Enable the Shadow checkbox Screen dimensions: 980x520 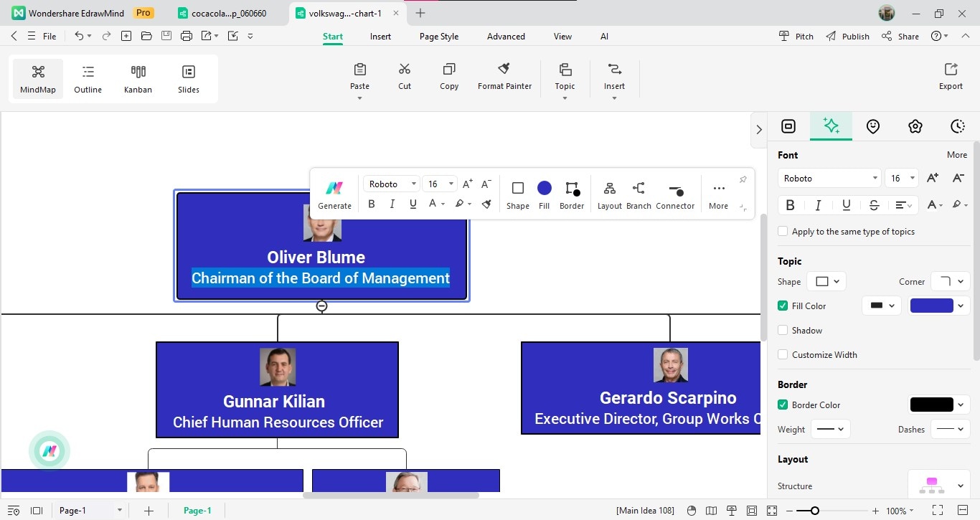783,330
